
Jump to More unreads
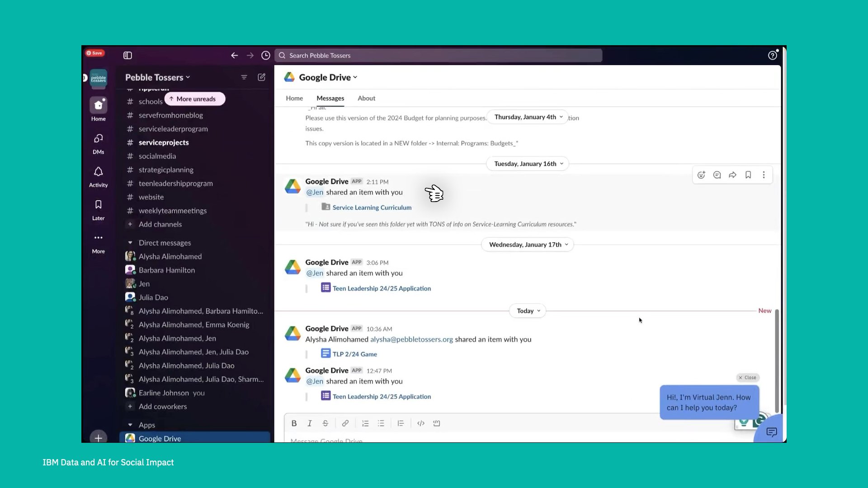point(195,99)
